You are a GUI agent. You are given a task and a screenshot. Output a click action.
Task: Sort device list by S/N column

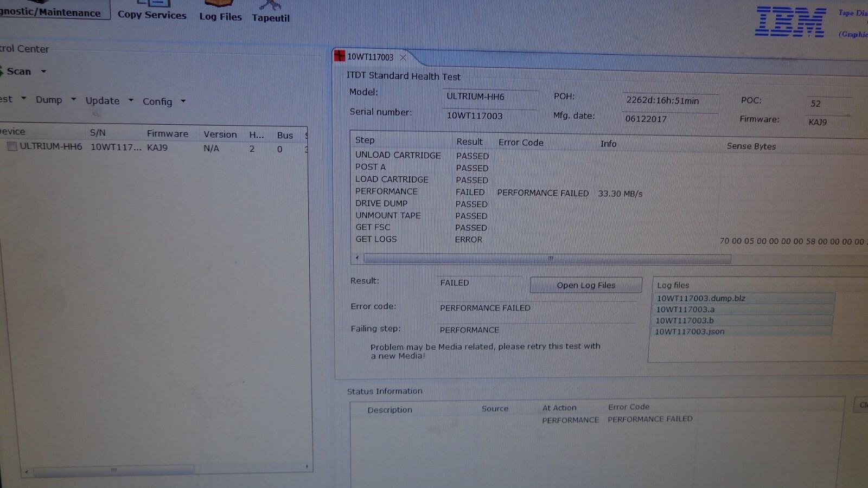(x=98, y=132)
